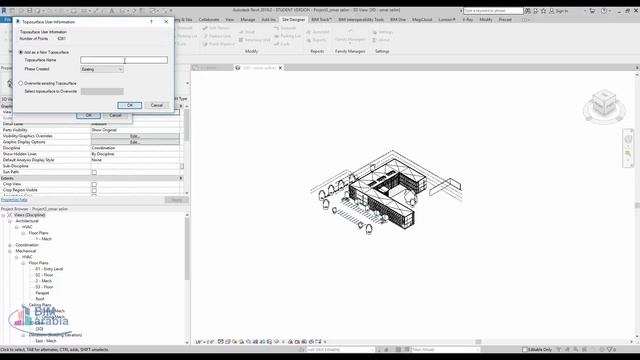Screen dimensions: 640x360
Task: Toggle the Sun Path checkbox
Action: (94, 172)
